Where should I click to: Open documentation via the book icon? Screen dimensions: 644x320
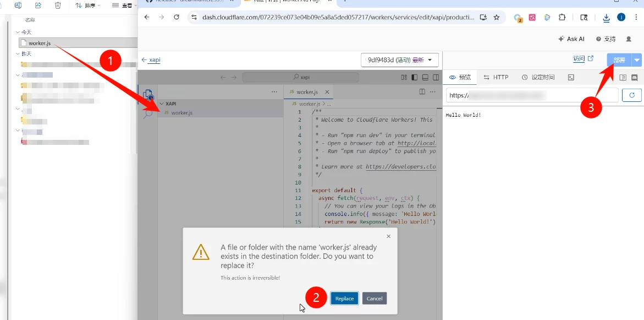(x=623, y=77)
